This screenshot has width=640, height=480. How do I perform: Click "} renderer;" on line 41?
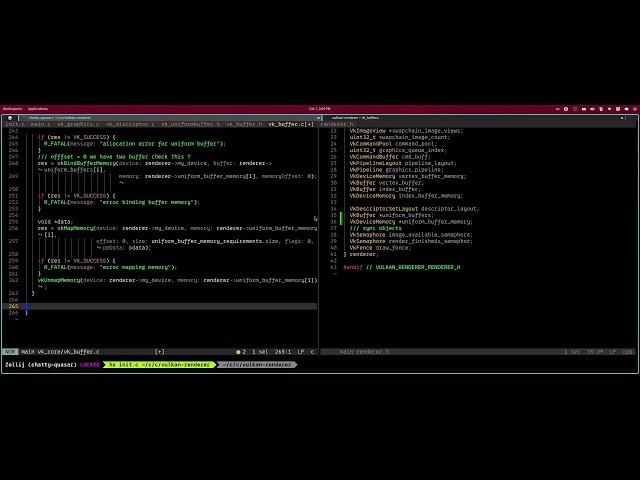(x=361, y=254)
